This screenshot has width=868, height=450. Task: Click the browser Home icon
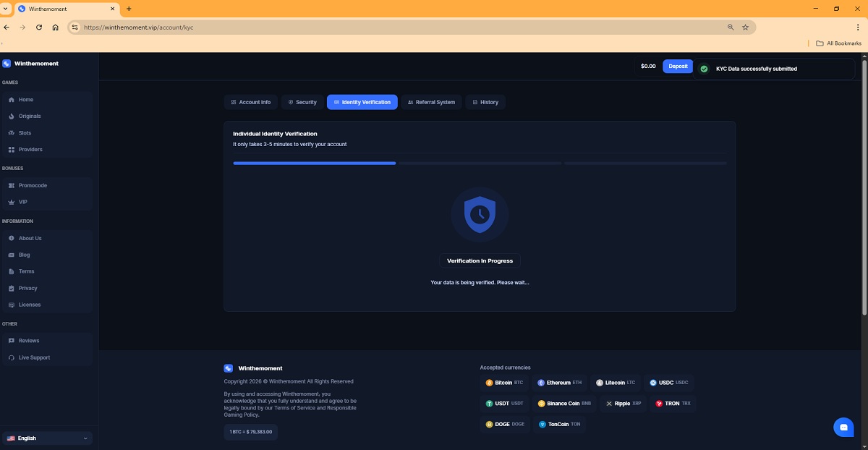pos(56,27)
